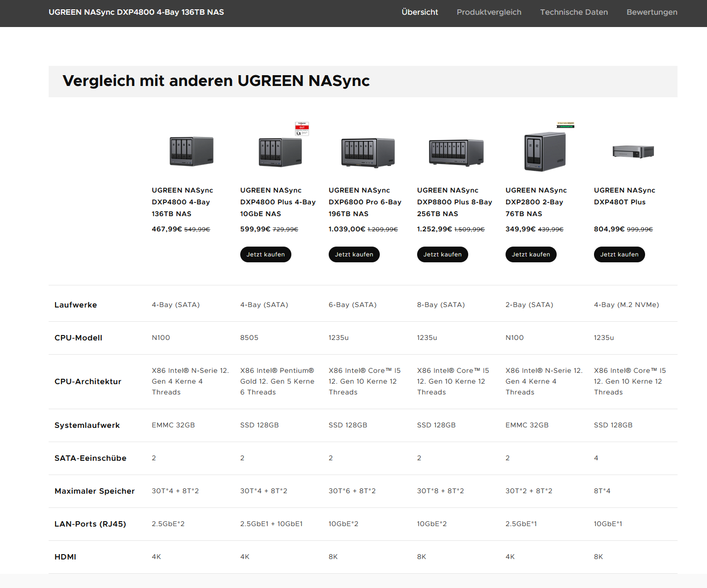Image resolution: width=707 pixels, height=588 pixels.
Task: Select the 549,99€ struck-through price
Action: [197, 229]
